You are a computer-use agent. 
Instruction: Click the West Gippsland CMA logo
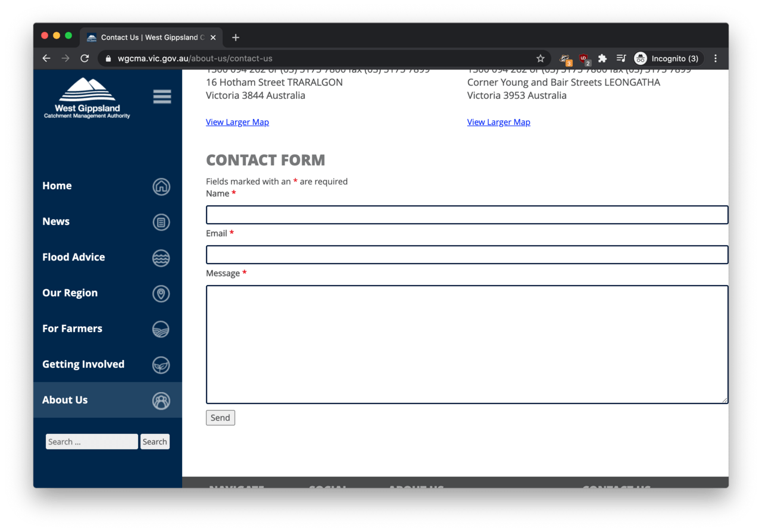pos(87,98)
